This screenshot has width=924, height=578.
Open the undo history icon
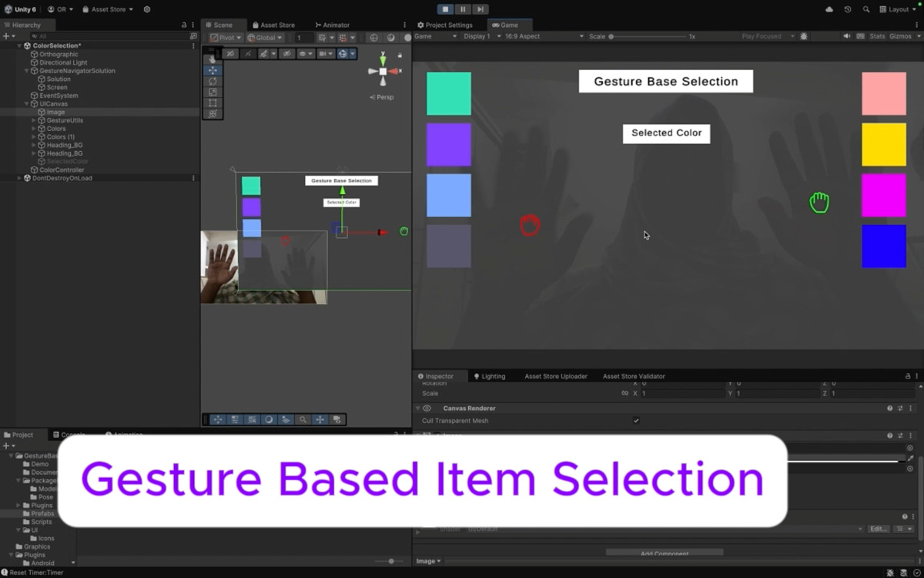(x=848, y=9)
